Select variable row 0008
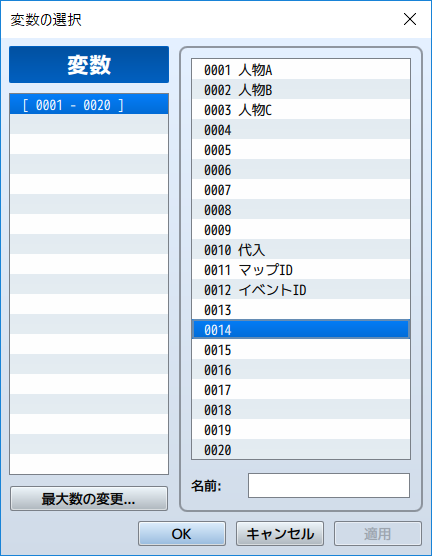The image size is (432, 556). 301,209
